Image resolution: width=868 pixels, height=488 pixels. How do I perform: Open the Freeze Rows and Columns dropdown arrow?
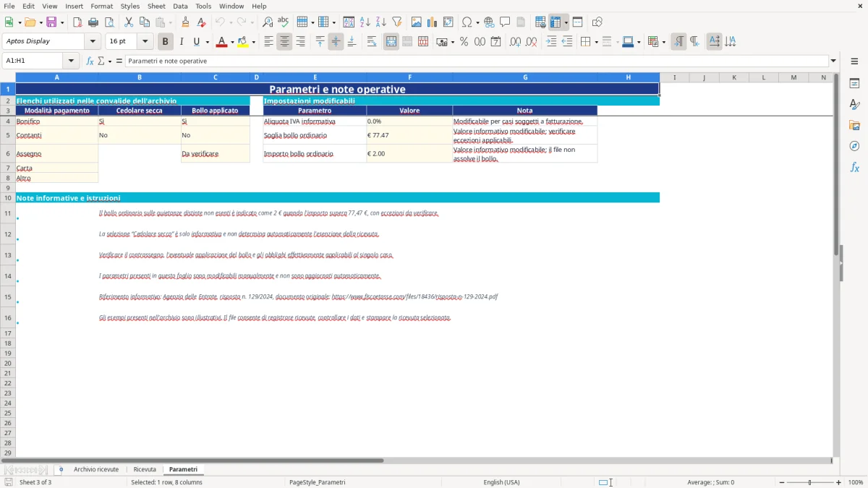click(566, 22)
